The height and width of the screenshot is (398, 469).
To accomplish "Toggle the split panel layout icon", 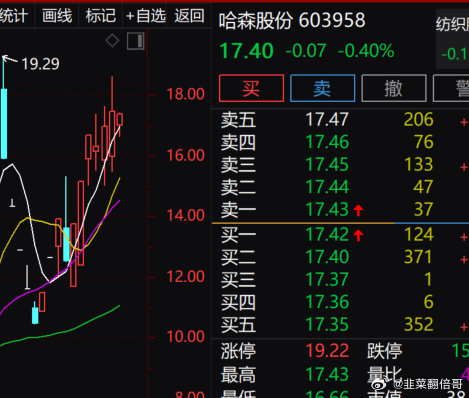I will (136, 41).
